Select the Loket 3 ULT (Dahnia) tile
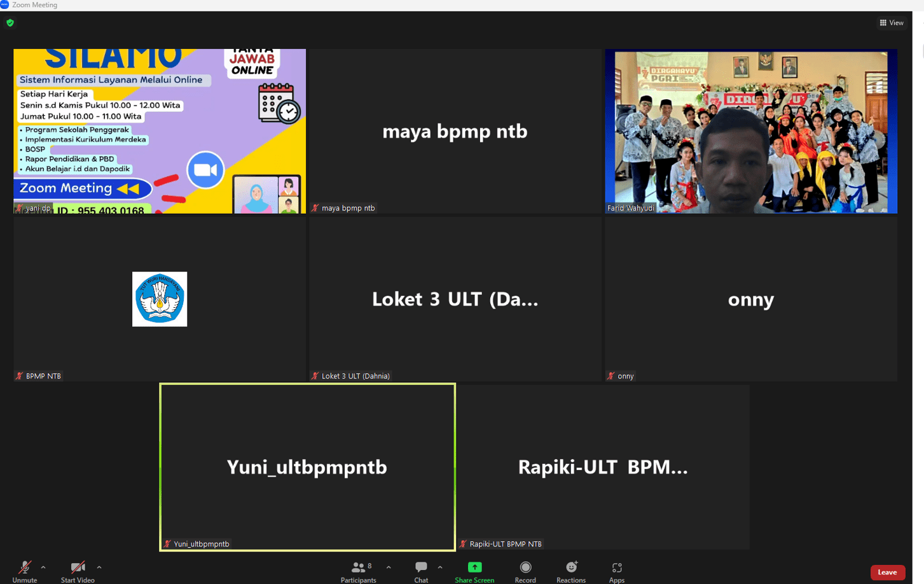Image resolution: width=924 pixels, height=584 pixels. 455,299
